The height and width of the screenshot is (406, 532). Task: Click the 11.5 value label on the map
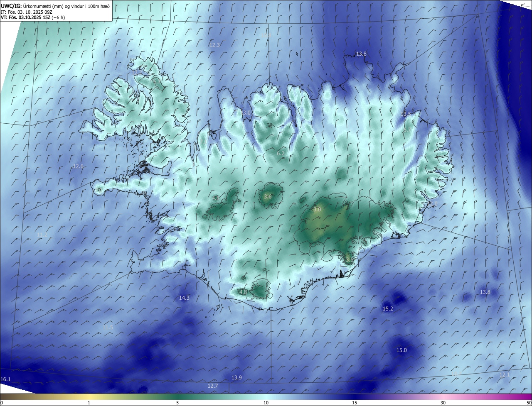pyautogui.click(x=108, y=327)
